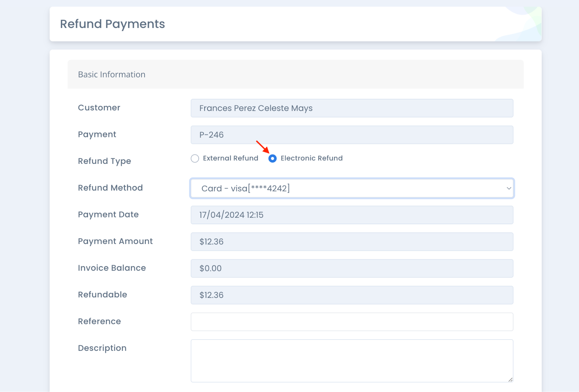Click the Refund Type label

click(x=104, y=161)
